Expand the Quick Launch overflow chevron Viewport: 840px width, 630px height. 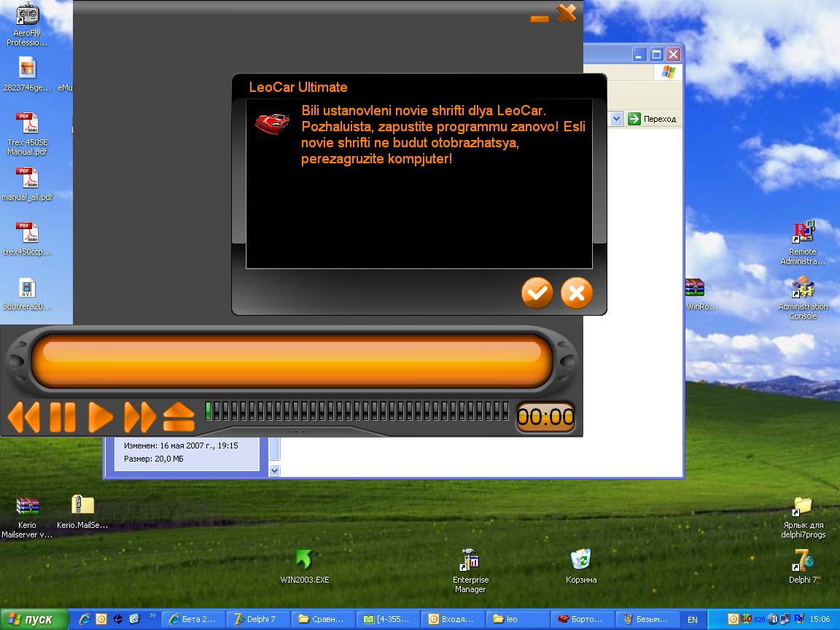[x=152, y=615]
